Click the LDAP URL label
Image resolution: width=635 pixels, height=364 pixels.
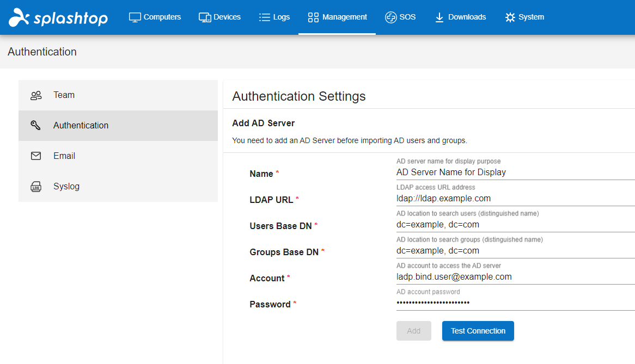pyautogui.click(x=271, y=200)
